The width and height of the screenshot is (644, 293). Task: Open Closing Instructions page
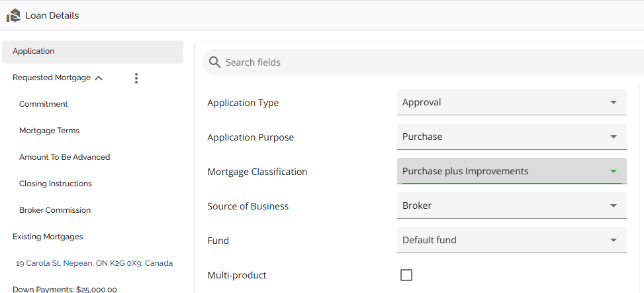click(56, 184)
